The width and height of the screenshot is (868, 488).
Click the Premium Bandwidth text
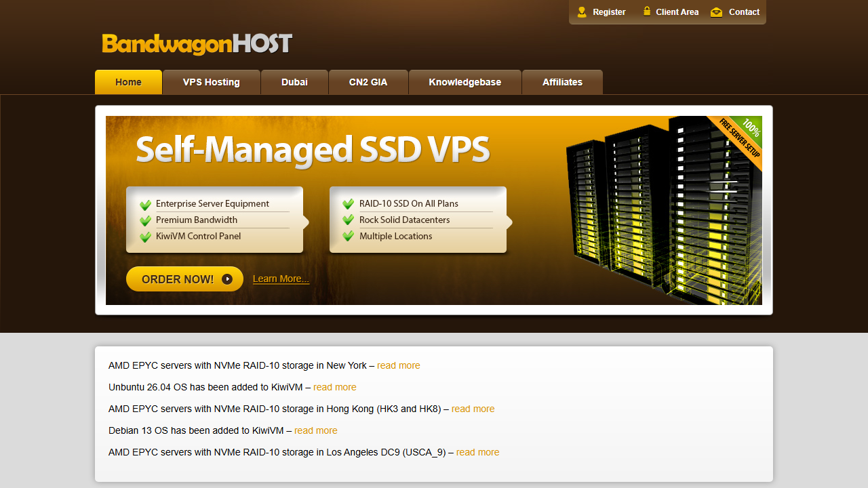[197, 220]
